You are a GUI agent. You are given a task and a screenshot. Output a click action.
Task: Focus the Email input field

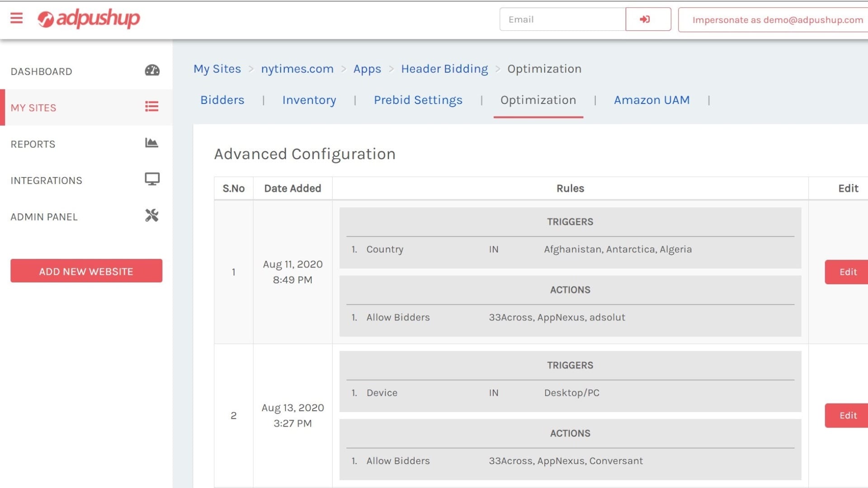[x=562, y=19]
